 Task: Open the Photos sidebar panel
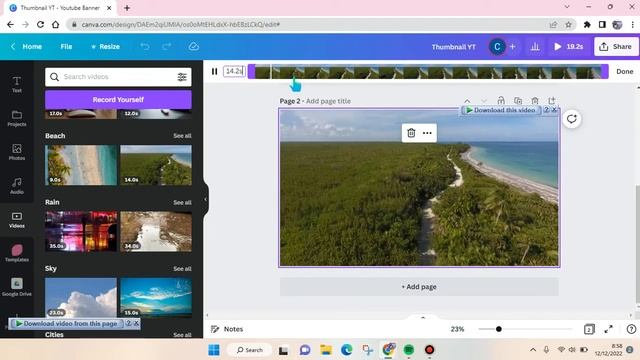[x=17, y=152]
